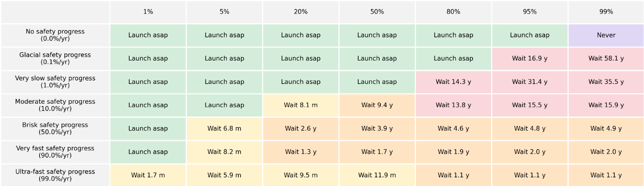Click the Wait 9.4 y cell
Viewport: 644px width, 186px height.
point(377,105)
